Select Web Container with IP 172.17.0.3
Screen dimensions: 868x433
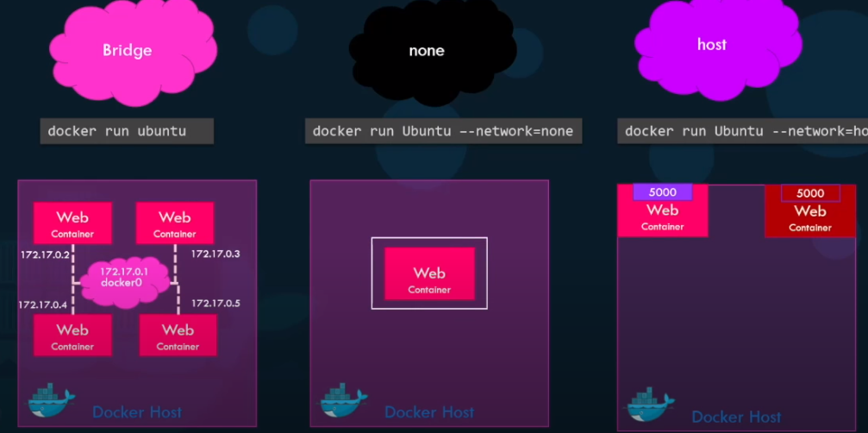[x=174, y=223]
